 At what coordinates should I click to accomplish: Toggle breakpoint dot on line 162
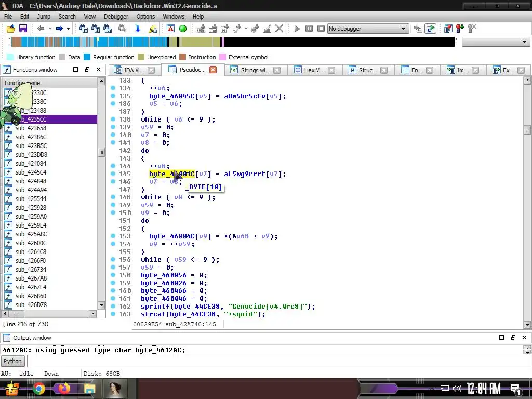click(113, 306)
